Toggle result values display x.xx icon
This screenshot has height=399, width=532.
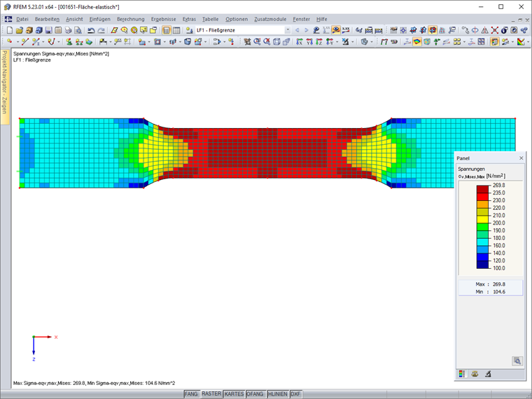346,30
